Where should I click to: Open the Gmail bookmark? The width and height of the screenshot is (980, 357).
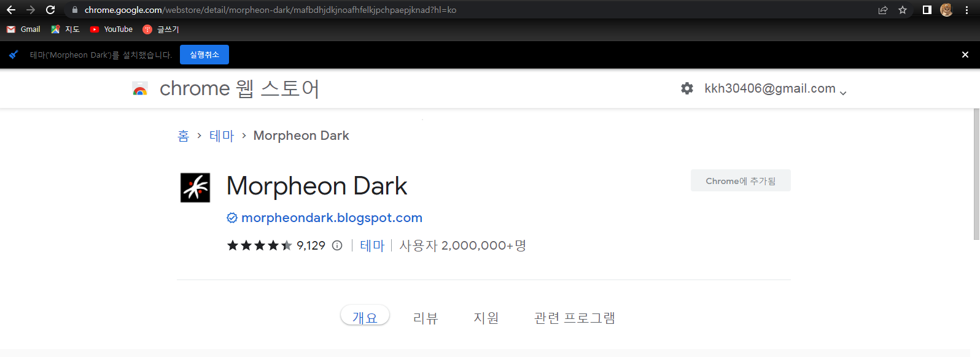pos(23,29)
